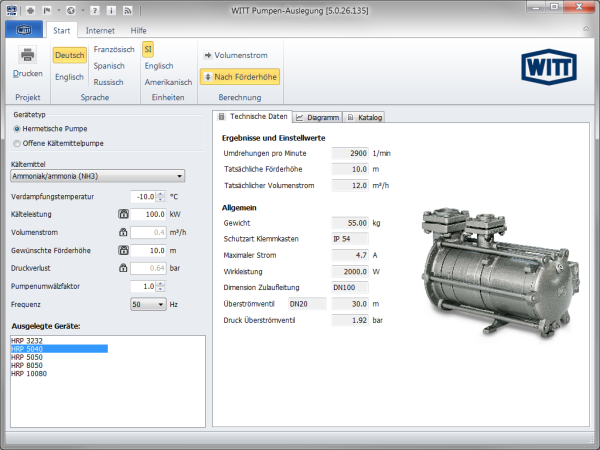Click the Überströmventil DN20 field
Viewport: 600px width, 450px height.
pyautogui.click(x=307, y=304)
